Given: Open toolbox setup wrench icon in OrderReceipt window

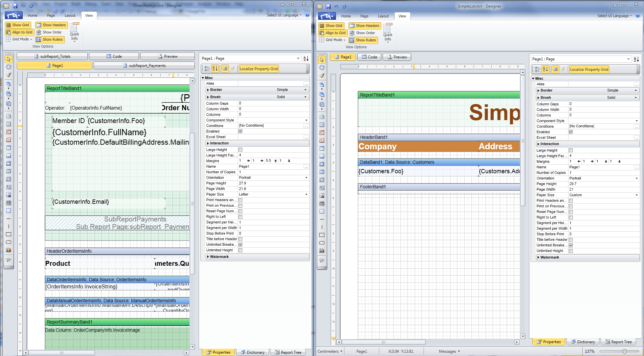Looking at the screenshot, I should point(9,260).
